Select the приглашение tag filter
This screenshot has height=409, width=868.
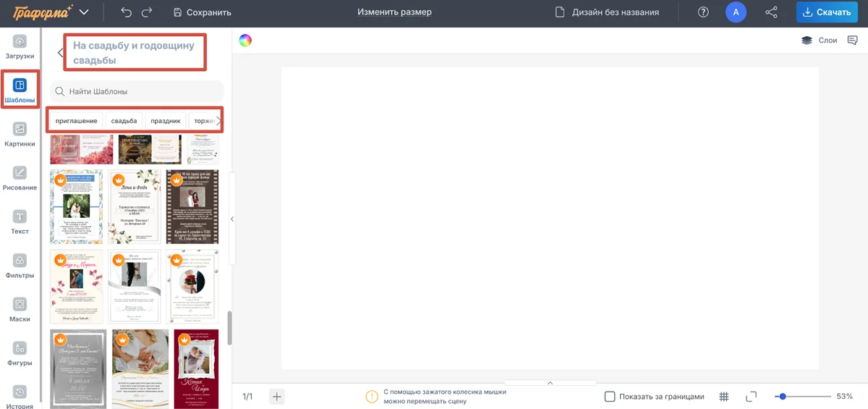pos(76,120)
